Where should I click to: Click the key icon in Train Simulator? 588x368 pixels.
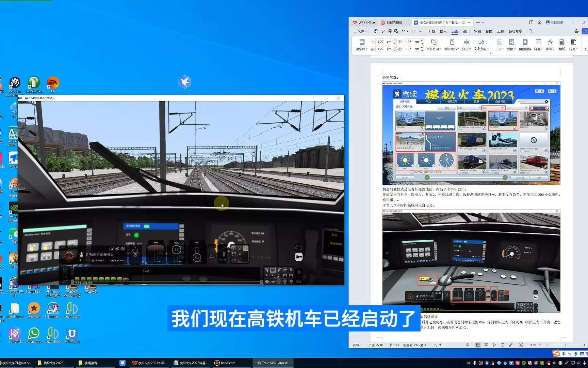pyautogui.click(x=298, y=257)
